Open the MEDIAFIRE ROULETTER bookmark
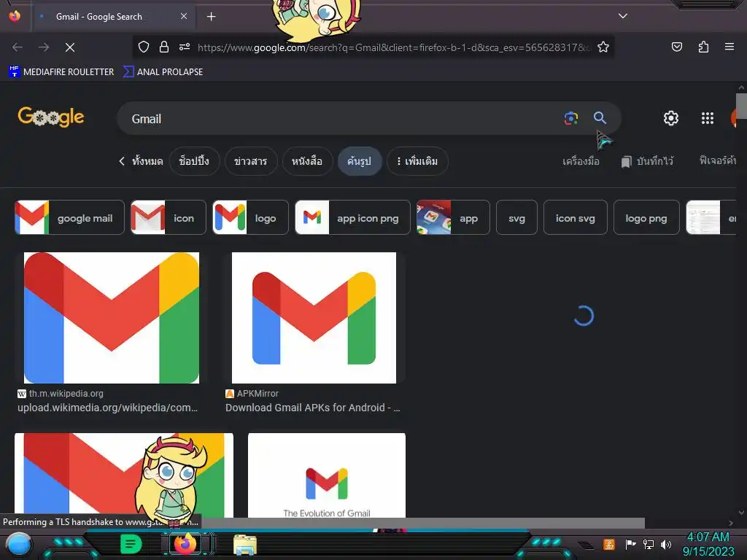 click(61, 72)
